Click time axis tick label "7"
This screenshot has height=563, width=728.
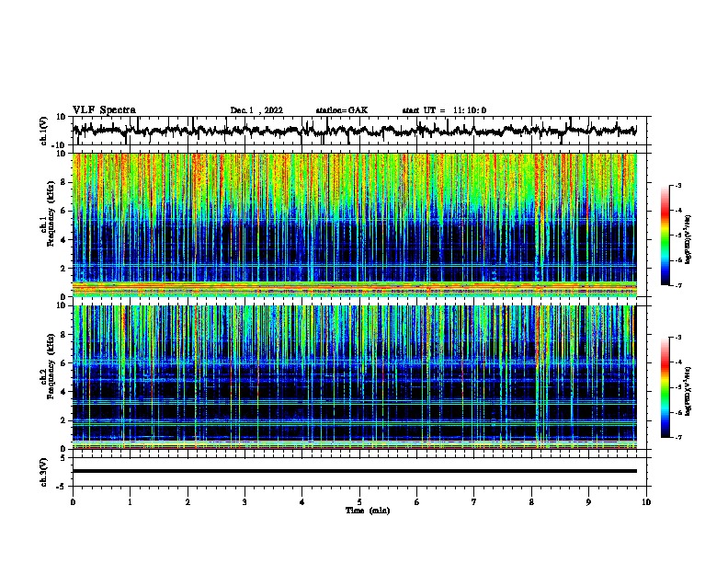(x=474, y=502)
